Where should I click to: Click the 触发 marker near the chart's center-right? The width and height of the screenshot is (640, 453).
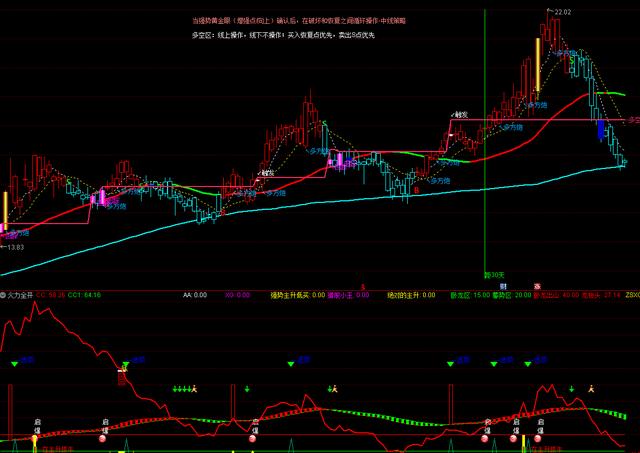click(x=460, y=115)
